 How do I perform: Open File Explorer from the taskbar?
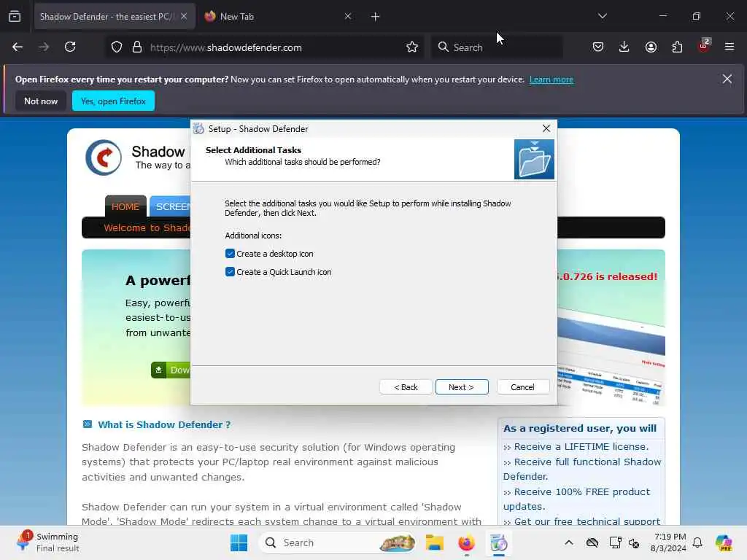pyautogui.click(x=435, y=542)
